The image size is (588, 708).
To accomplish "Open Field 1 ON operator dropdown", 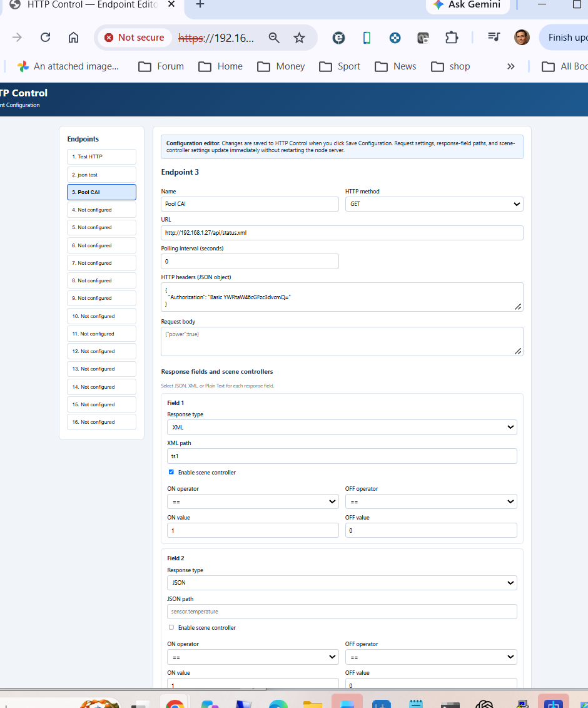I will (253, 501).
